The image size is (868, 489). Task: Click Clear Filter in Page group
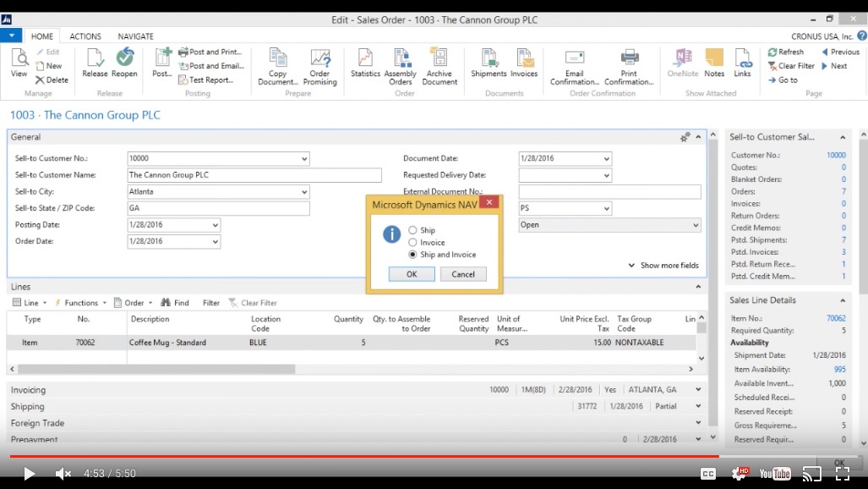tap(791, 65)
